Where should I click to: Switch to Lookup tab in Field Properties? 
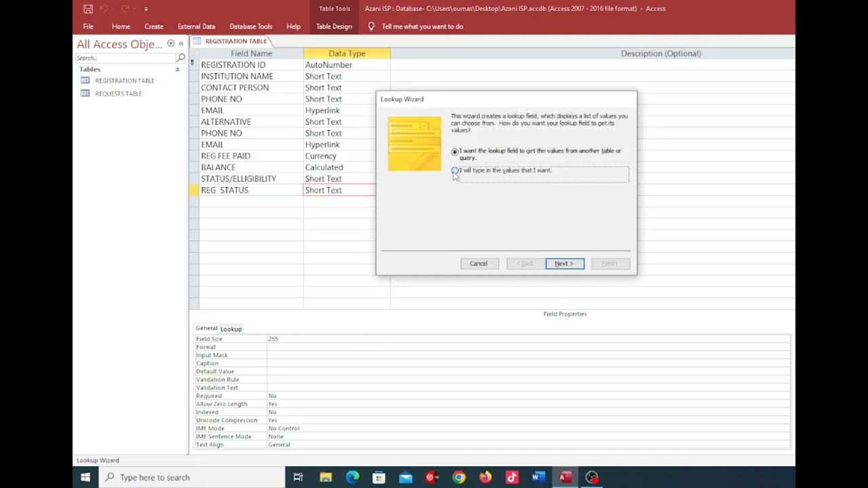[x=231, y=329]
